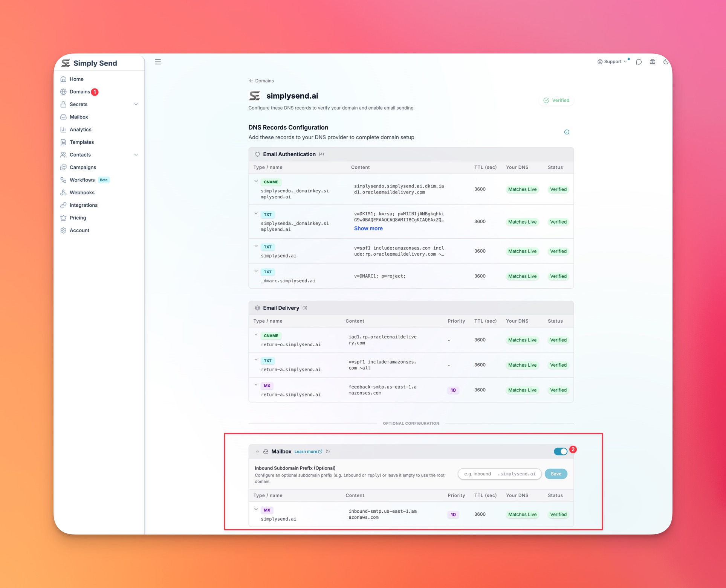Click the Beta badge next to Workflows
The height and width of the screenshot is (588, 726).
(x=104, y=180)
